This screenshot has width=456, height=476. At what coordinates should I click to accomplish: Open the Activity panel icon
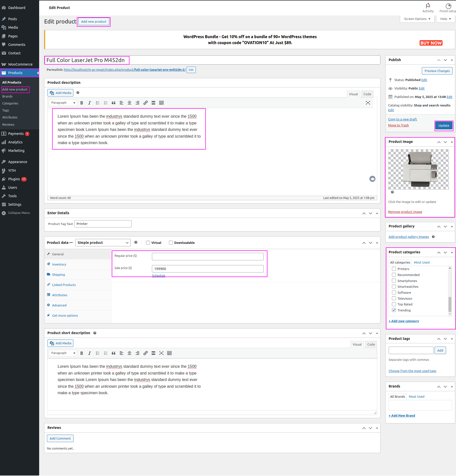click(x=428, y=8)
